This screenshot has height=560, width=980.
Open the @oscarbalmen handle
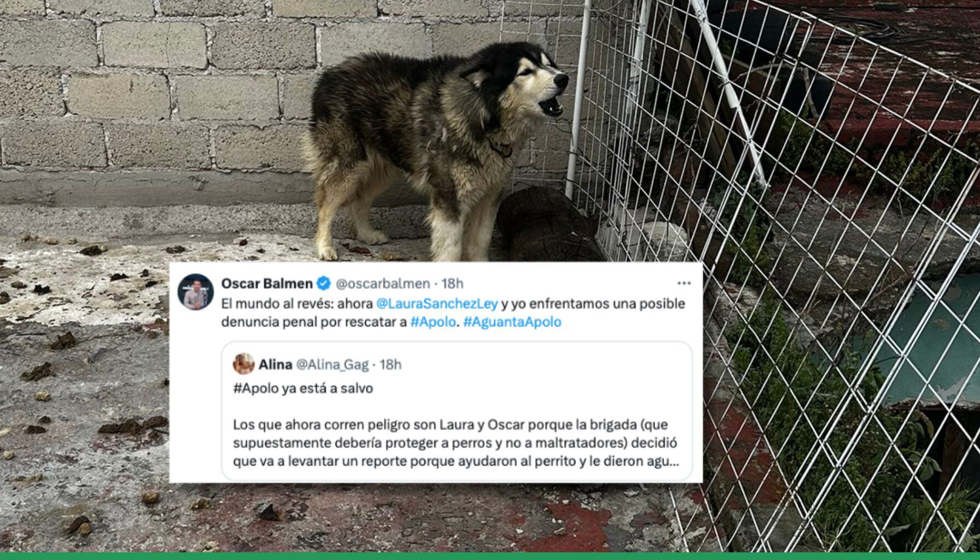(x=382, y=283)
